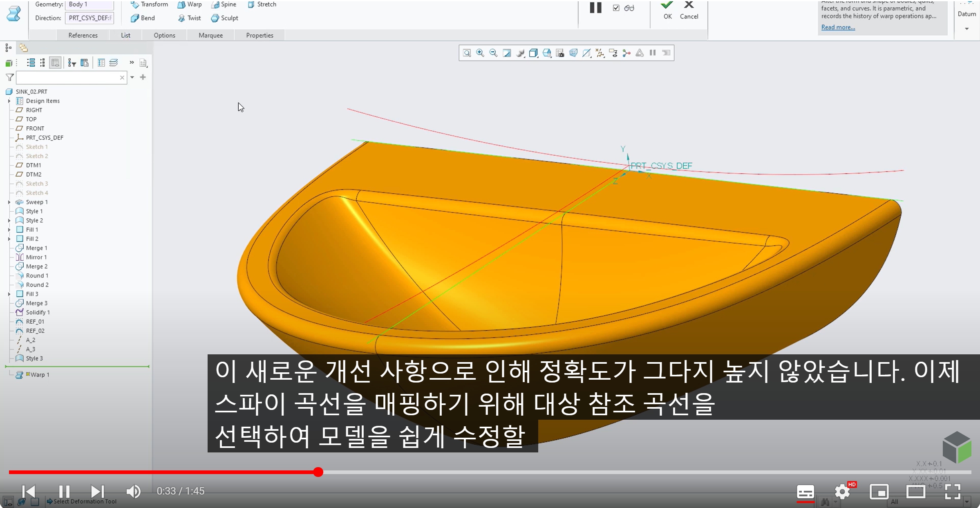Expand the Sweep 1 feature node
This screenshot has width=980, height=508.
pos(9,202)
